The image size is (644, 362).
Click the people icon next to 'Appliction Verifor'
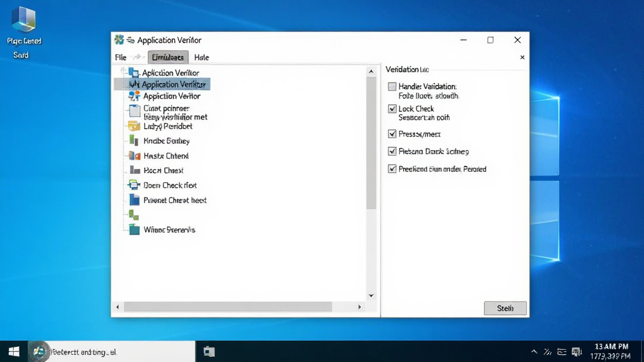coord(134,96)
